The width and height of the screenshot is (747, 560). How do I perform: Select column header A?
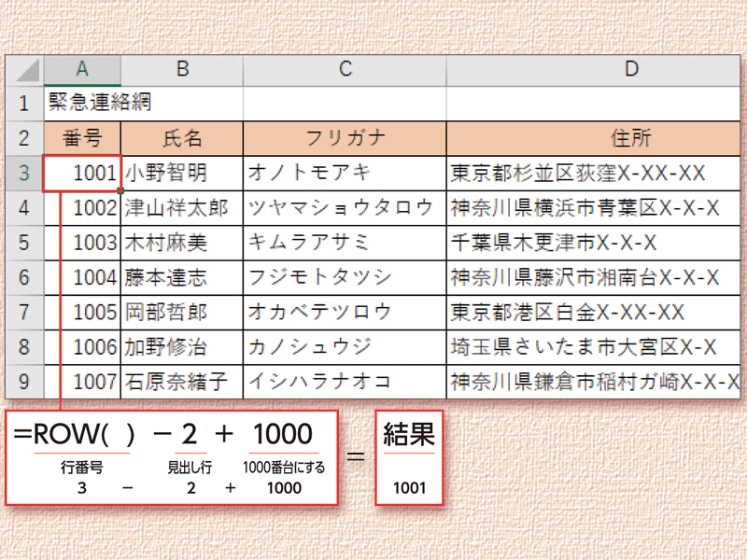(82, 70)
